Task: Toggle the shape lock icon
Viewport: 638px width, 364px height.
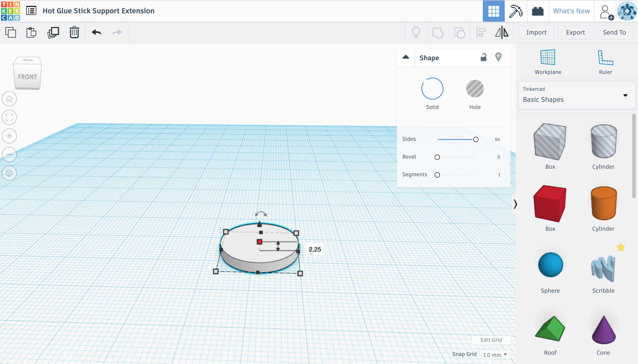Action: click(x=483, y=58)
